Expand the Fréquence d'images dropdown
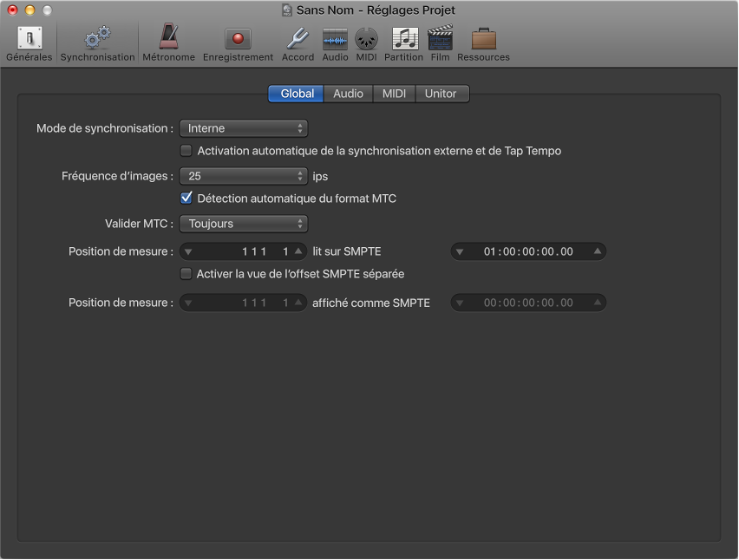Viewport: 739px width, 560px height. click(244, 176)
